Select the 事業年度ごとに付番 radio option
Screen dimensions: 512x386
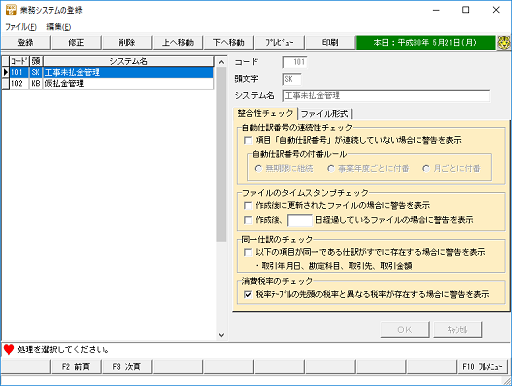[331, 169]
